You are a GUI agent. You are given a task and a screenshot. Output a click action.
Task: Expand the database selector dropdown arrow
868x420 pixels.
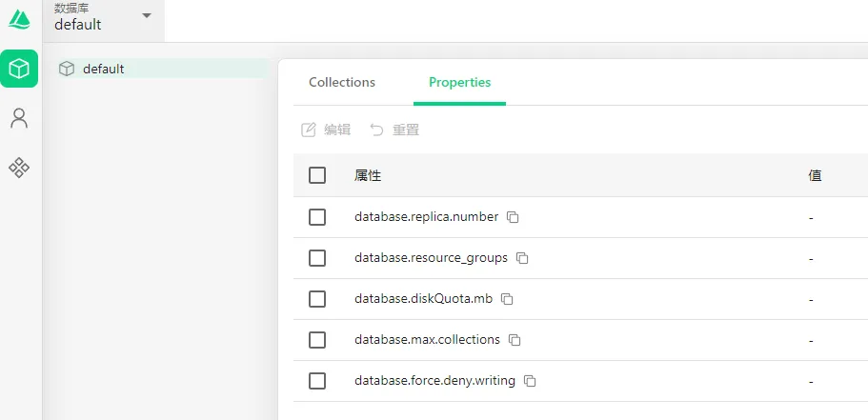tap(147, 15)
